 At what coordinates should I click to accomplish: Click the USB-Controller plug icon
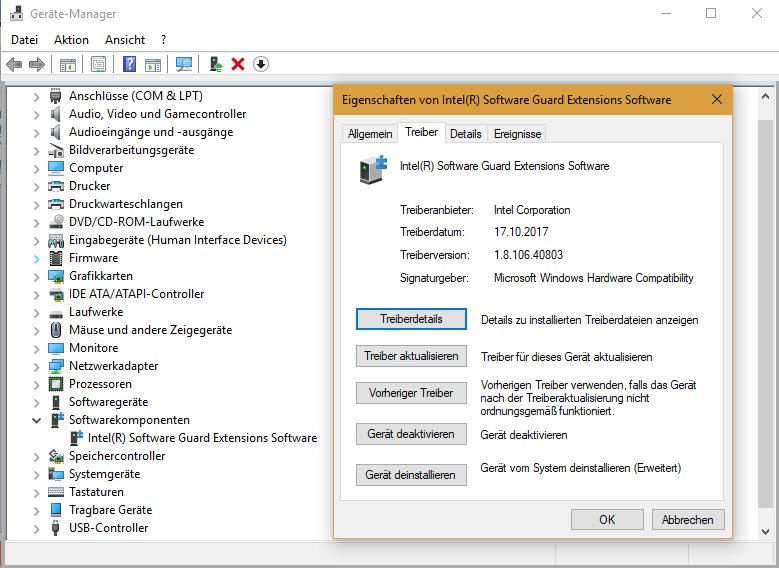click(56, 528)
